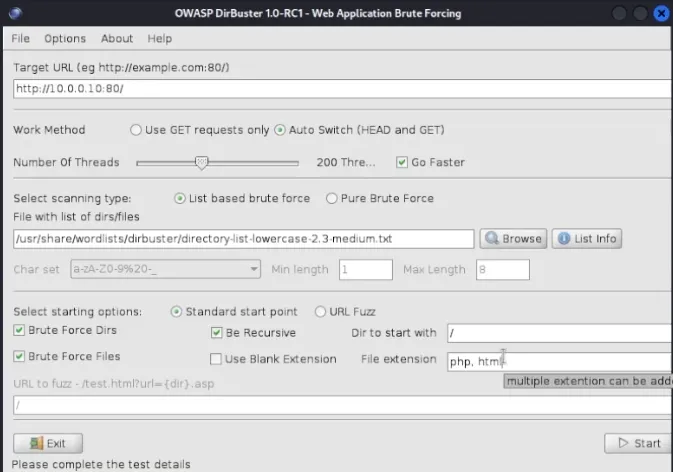Select Use GET requests only
This screenshot has width=673, height=472.
136,130
